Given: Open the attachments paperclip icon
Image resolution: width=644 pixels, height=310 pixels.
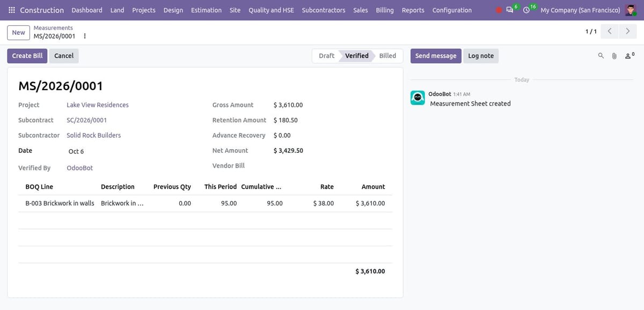Looking at the screenshot, I should point(614,56).
